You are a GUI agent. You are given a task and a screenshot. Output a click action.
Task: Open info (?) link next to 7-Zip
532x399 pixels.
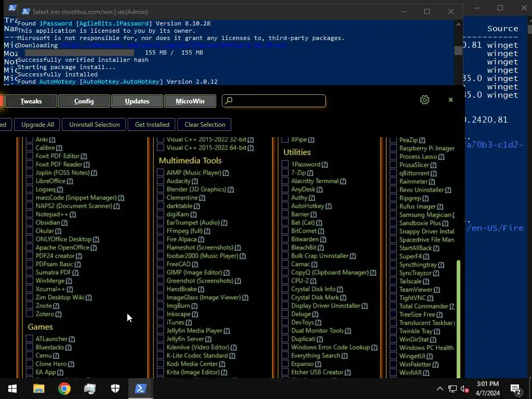click(x=310, y=173)
